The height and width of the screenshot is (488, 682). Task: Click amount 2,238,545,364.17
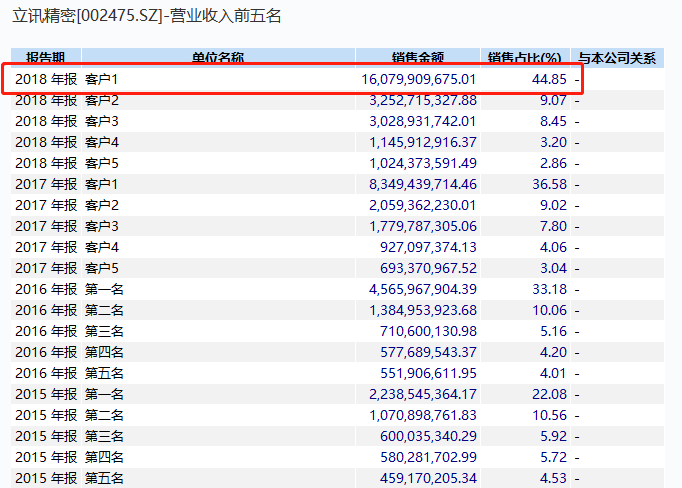pyautogui.click(x=423, y=394)
